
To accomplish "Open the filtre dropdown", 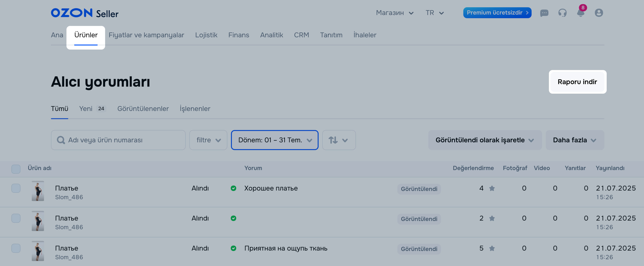I will tap(208, 140).
